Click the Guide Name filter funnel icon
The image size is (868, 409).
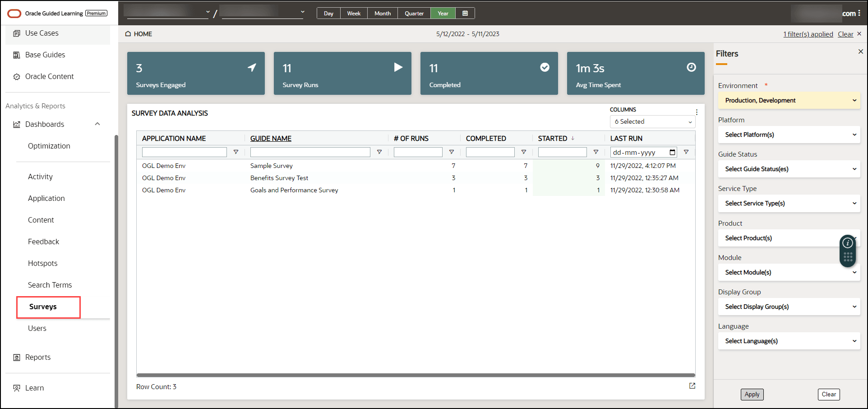click(x=379, y=152)
